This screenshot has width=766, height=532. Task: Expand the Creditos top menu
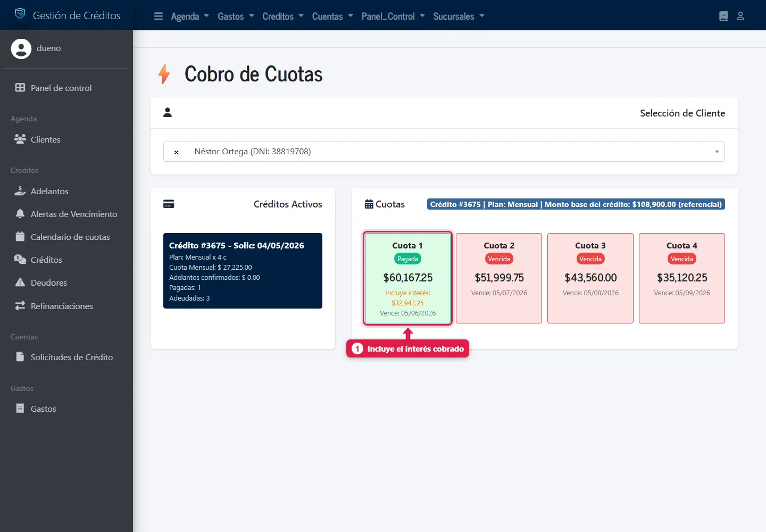point(283,16)
